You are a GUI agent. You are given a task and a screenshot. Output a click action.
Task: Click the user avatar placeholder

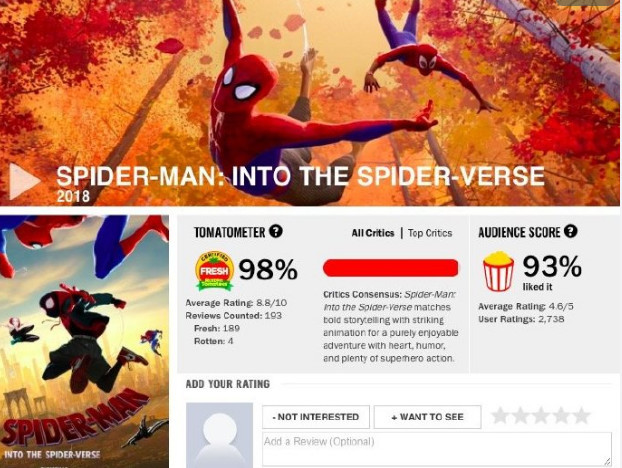click(x=219, y=435)
